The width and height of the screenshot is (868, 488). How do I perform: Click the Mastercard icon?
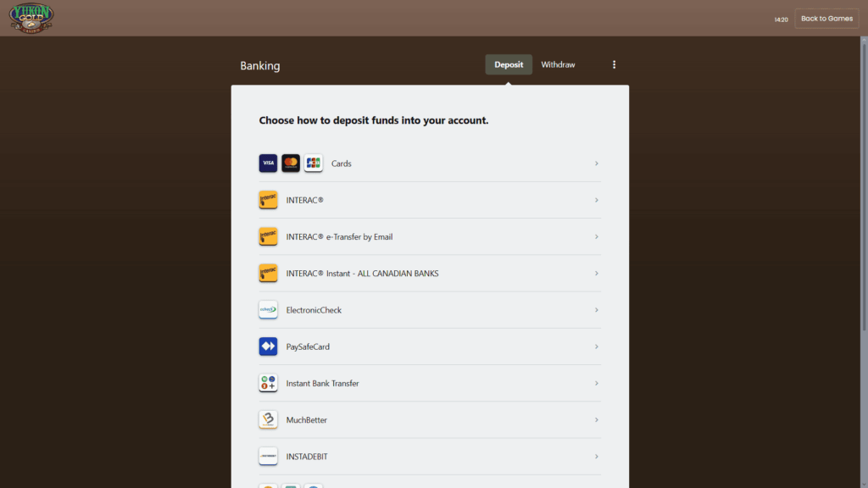tap(291, 163)
